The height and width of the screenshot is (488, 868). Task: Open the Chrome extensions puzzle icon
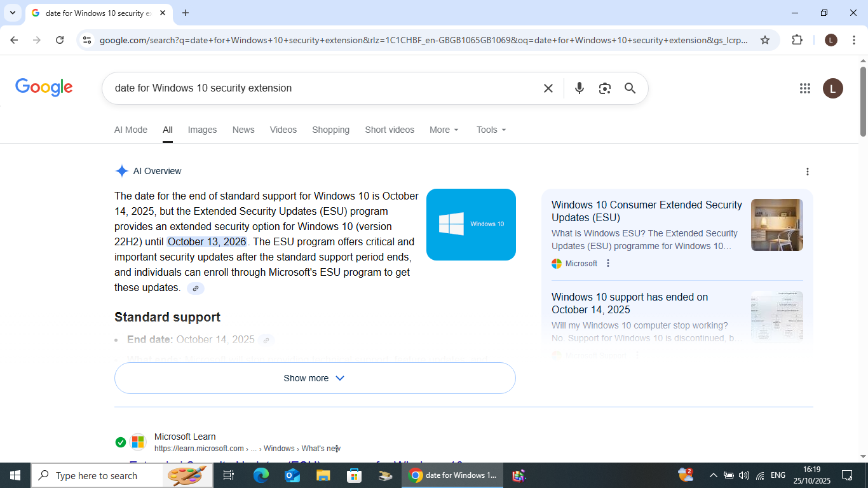(x=797, y=40)
